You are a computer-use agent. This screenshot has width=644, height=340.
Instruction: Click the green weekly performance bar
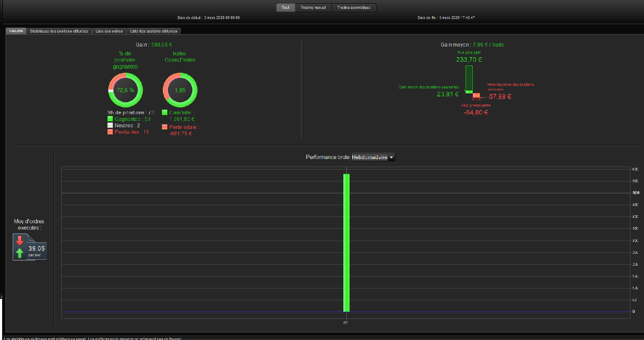click(x=346, y=243)
